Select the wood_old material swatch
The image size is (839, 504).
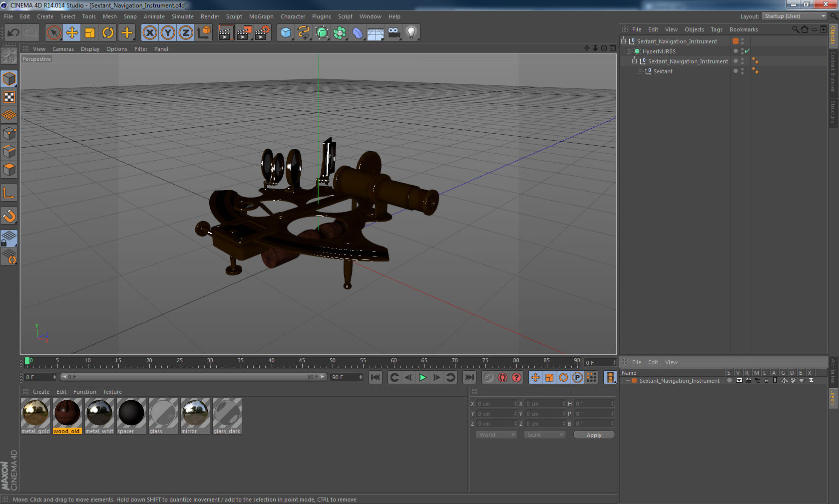click(x=67, y=416)
